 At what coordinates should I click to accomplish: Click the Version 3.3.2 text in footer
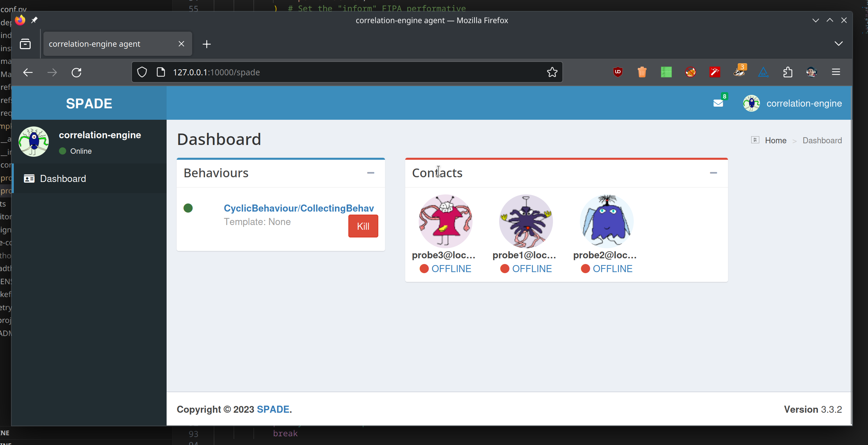coord(813,409)
